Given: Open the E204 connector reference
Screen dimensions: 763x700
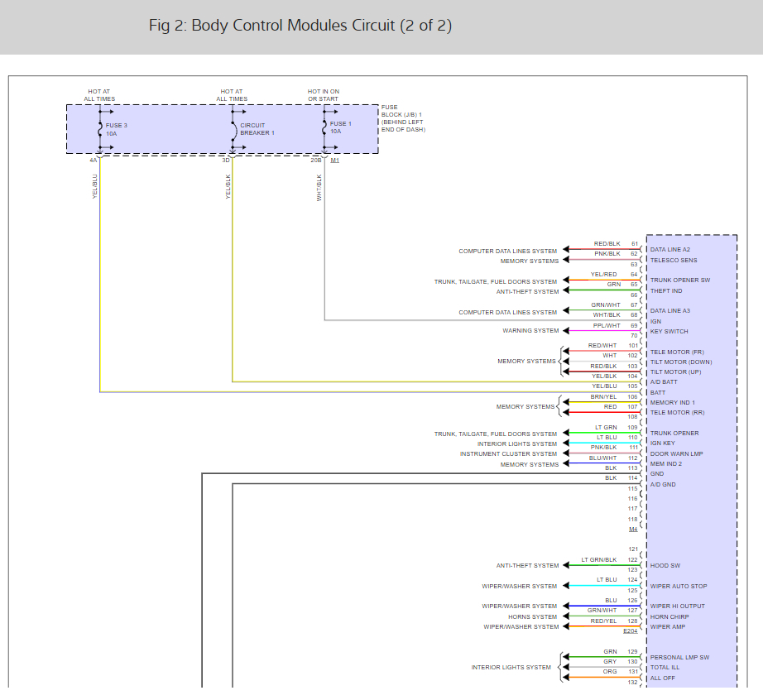Looking at the screenshot, I should pos(630,631).
